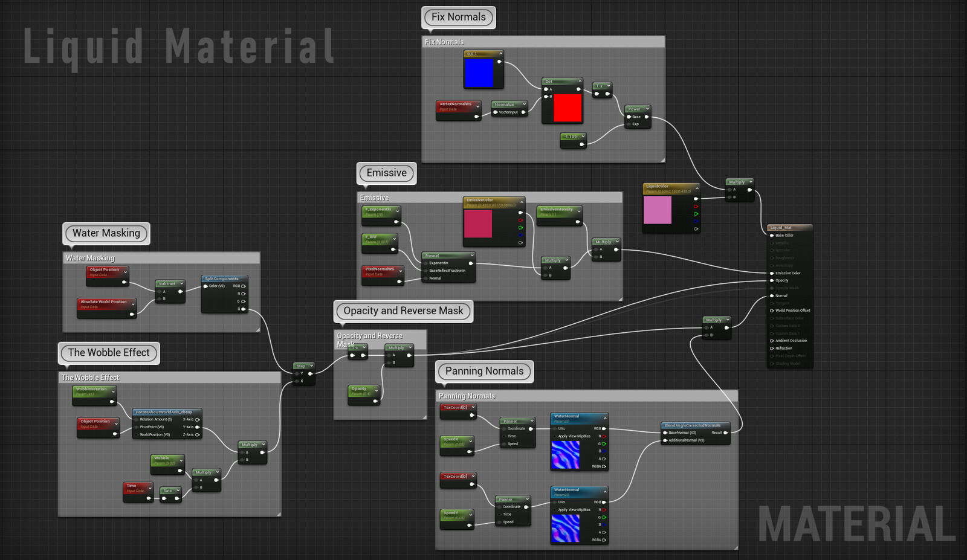Collapse the top Panner node with its chevron

pyautogui.click(x=532, y=420)
